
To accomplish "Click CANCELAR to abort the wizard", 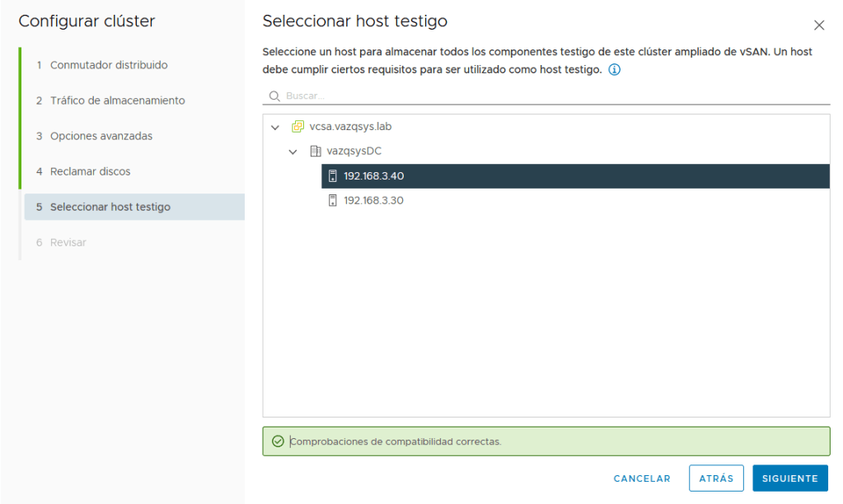I will [642, 478].
